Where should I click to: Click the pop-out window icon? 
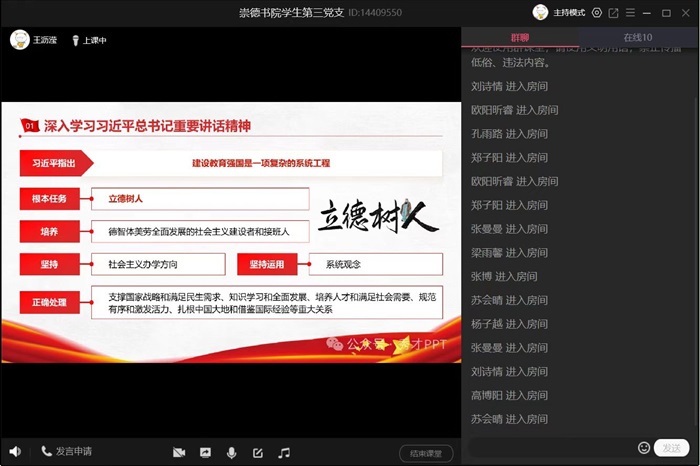(x=613, y=13)
